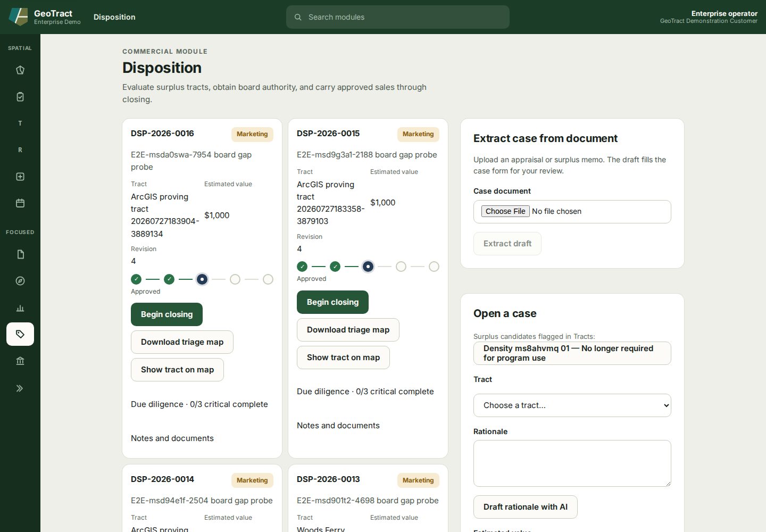Click Marketing badge on DSP-2026-0014

(252, 480)
